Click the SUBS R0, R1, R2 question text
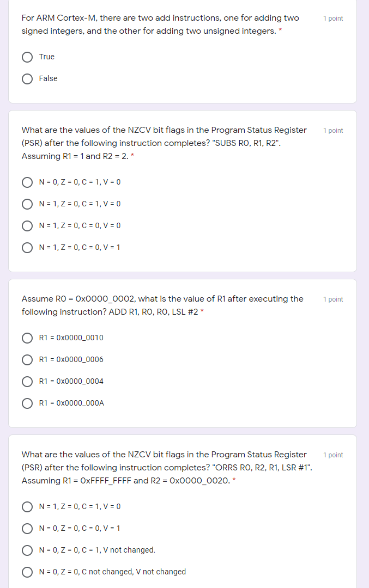Viewport: 369px width, 588px height. click(x=164, y=143)
